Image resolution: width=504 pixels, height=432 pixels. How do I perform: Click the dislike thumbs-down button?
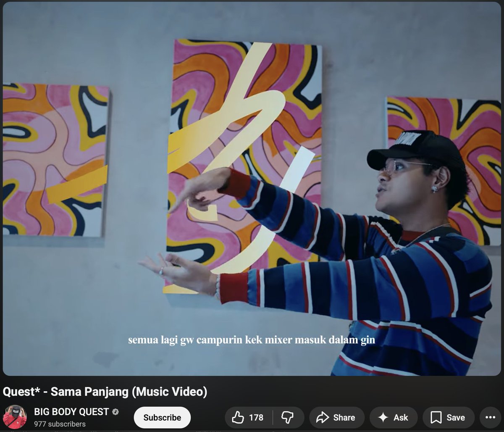[288, 417]
